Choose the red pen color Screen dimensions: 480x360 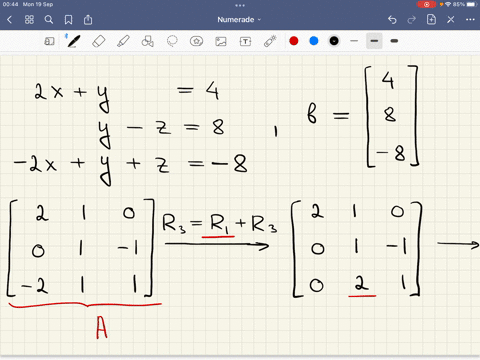294,41
